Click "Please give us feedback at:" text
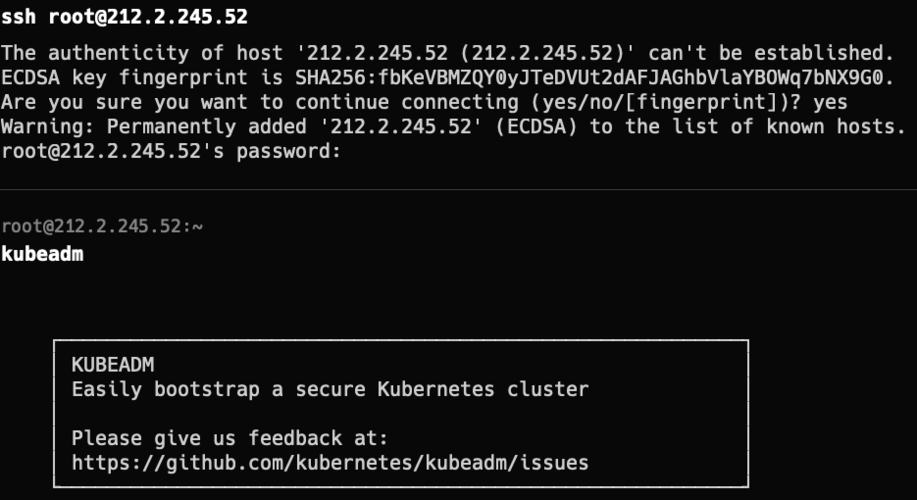The width and height of the screenshot is (917, 500). 229,438
